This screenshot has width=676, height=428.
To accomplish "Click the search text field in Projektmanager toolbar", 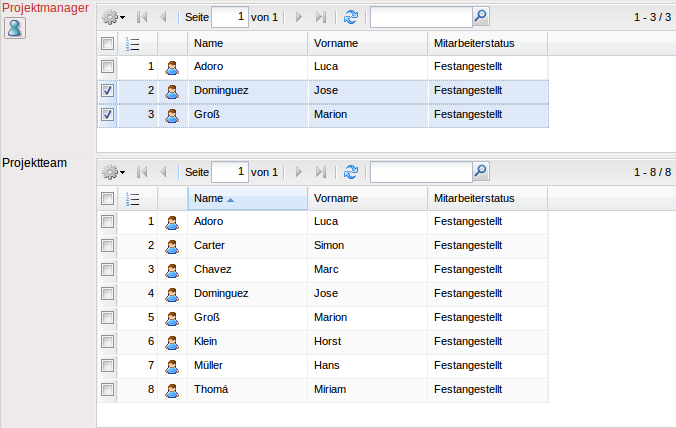I will [x=419, y=17].
